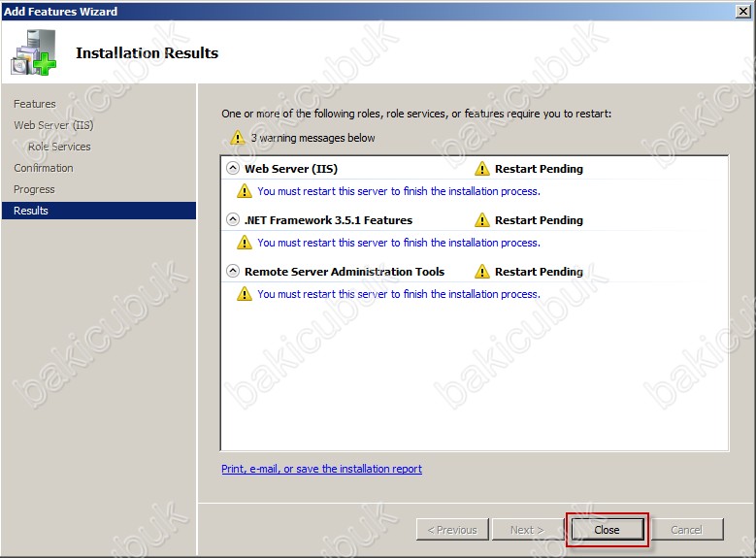Click Restart Pending warning icon for Remote Server Administration Tools
Viewport: 756px width, 558px height.
click(x=481, y=272)
